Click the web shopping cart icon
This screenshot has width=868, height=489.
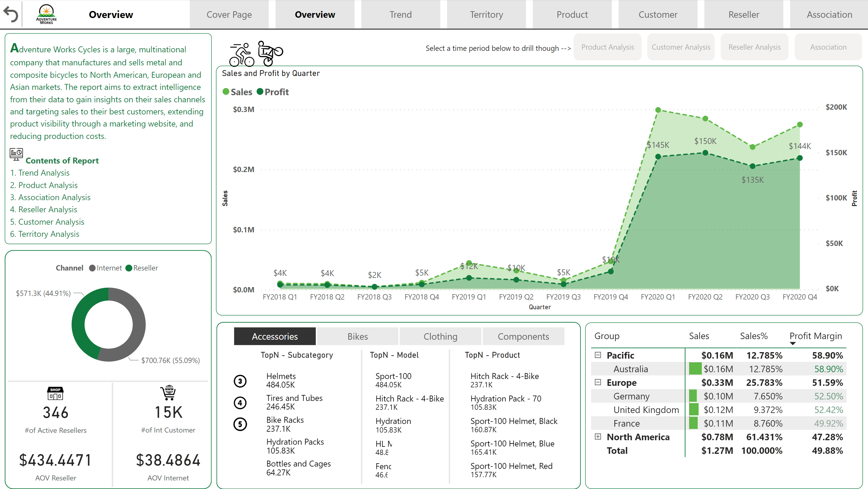tap(168, 393)
